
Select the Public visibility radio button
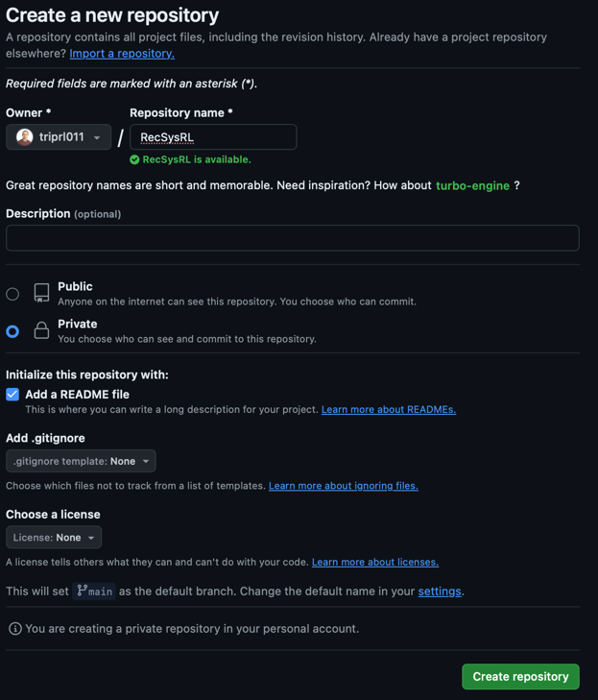pos(12,294)
